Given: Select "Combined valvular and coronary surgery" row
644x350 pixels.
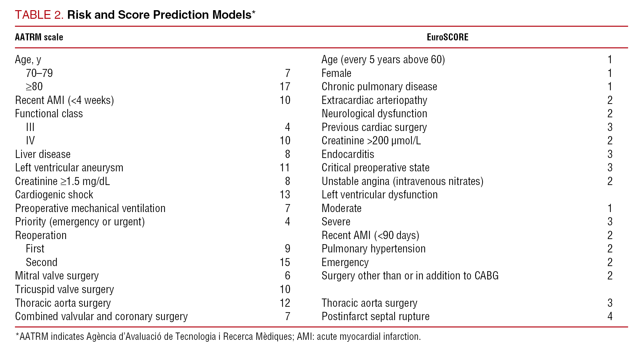Looking at the screenshot, I should pos(101,316).
